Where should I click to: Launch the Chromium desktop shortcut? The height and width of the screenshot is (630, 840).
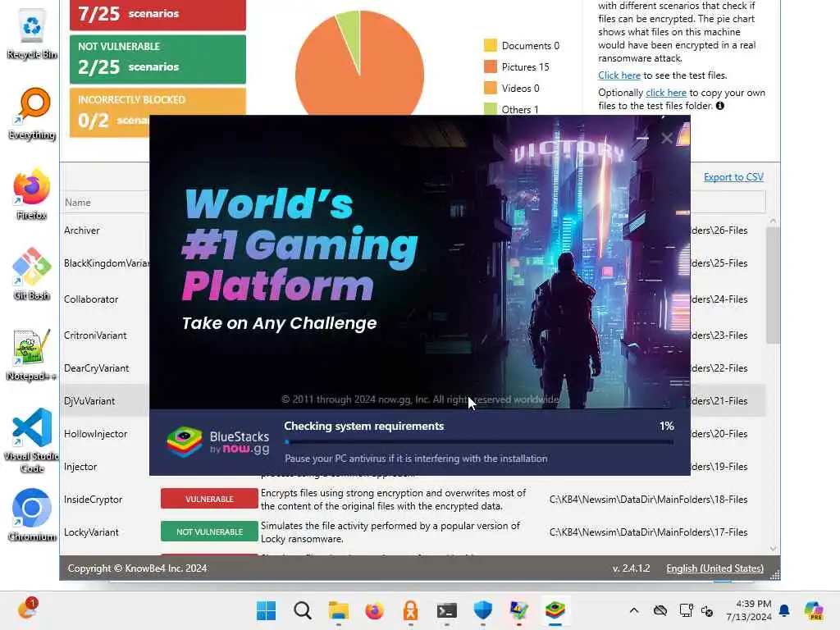pos(32,515)
